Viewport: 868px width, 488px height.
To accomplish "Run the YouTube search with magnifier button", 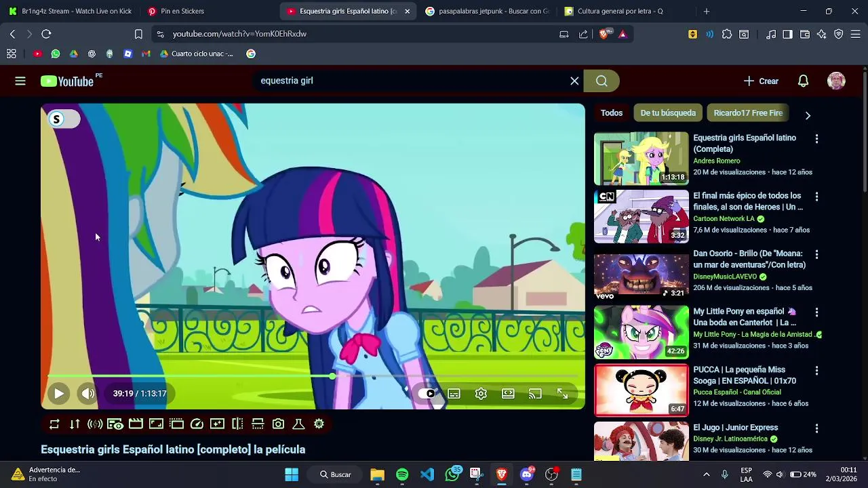I will (x=601, y=81).
